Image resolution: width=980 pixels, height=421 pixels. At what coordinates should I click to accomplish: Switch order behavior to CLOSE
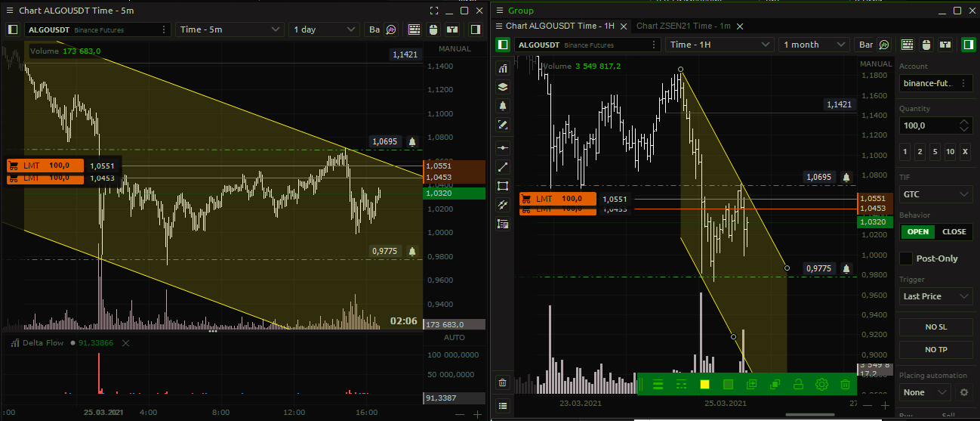tap(954, 231)
